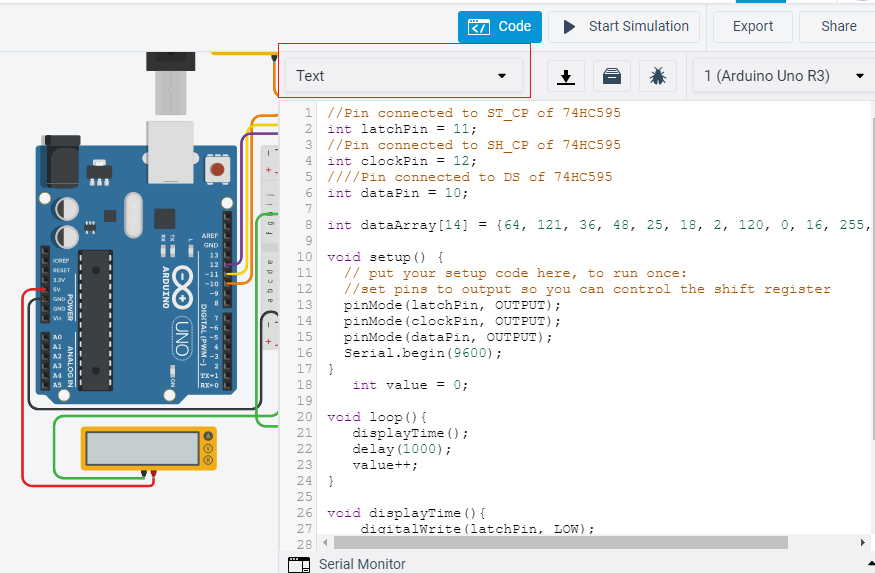
Task: Click the horizontal scrollbar left arrow
Action: [325, 542]
